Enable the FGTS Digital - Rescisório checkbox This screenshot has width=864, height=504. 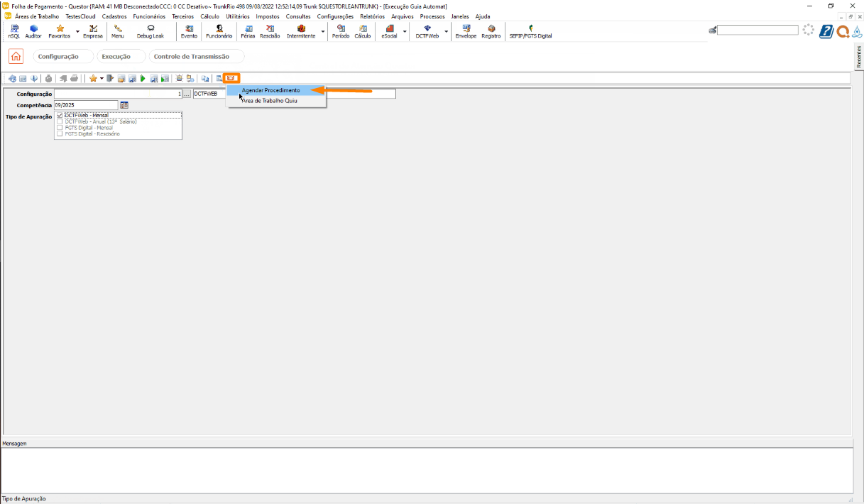click(60, 133)
